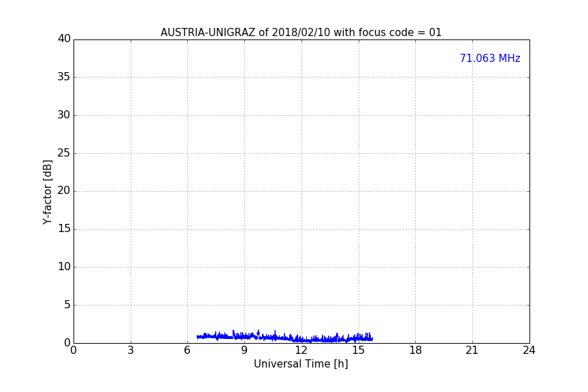Click the y-axis tick label 20
588x392 pixels.
pos(64,191)
